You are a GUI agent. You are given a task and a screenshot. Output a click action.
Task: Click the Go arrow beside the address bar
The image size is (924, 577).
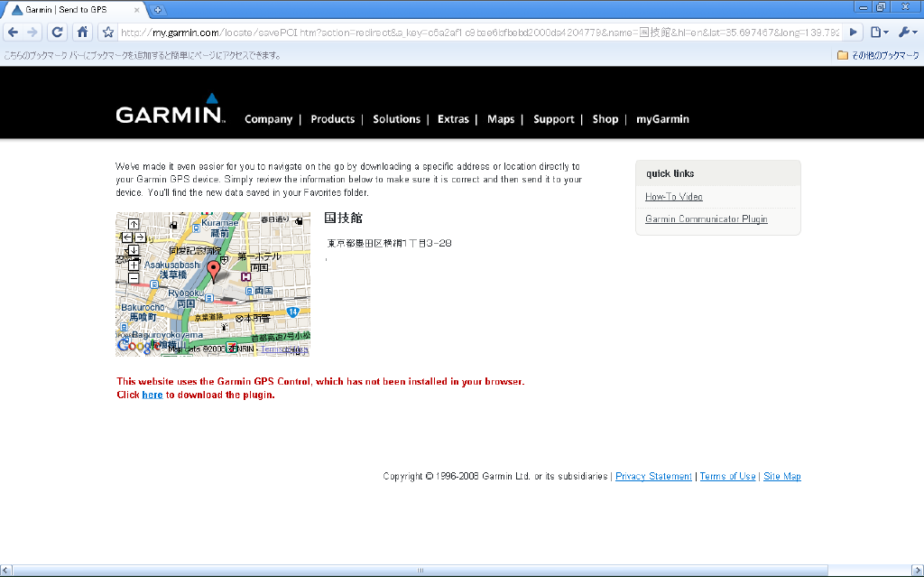[853, 32]
